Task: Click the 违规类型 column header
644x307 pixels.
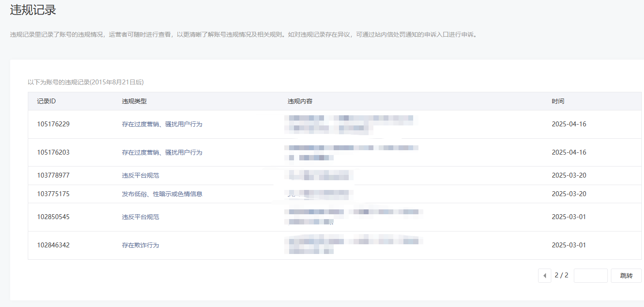Action: tap(134, 101)
